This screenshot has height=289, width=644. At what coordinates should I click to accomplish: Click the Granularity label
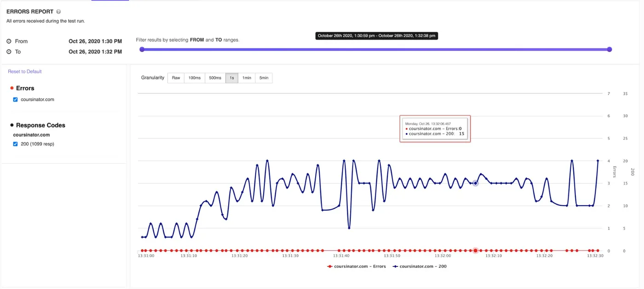pos(153,78)
